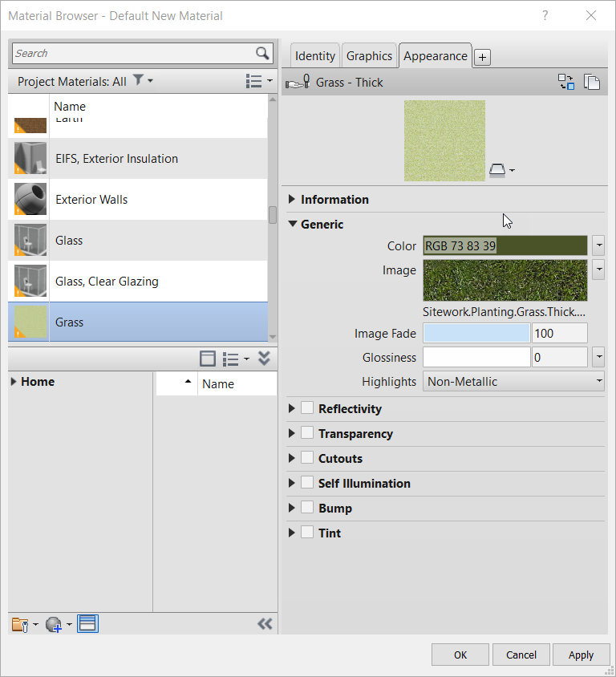The width and height of the screenshot is (616, 677).
Task: Click the materials list scrollbar thumb
Action: pos(273,215)
